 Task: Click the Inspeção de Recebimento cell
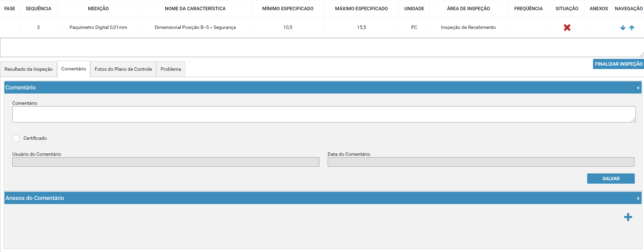coord(468,27)
